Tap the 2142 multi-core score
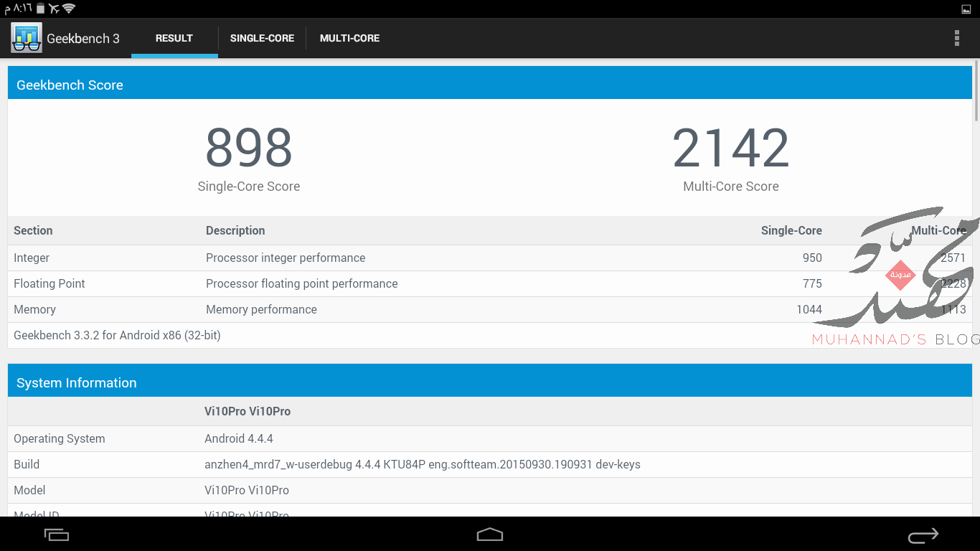 730,149
